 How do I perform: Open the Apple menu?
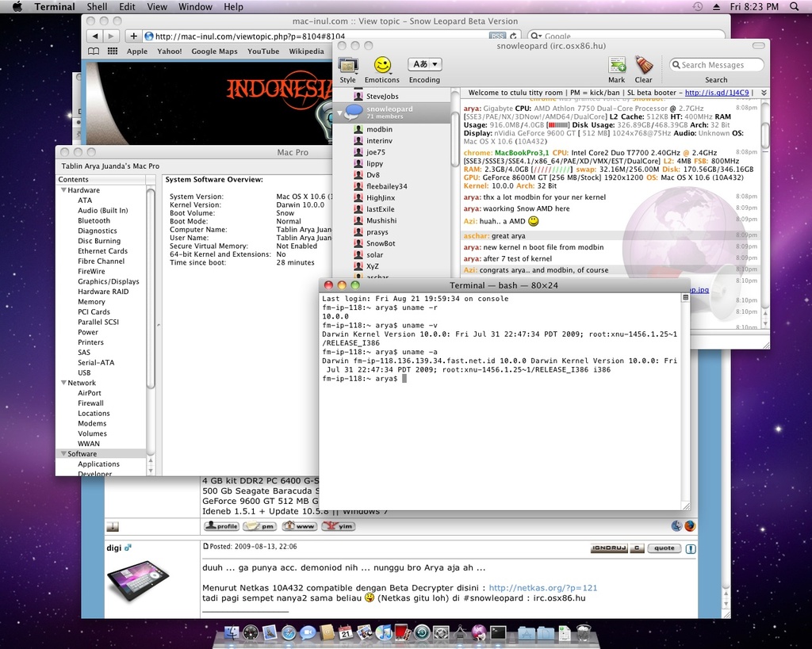(x=17, y=6)
